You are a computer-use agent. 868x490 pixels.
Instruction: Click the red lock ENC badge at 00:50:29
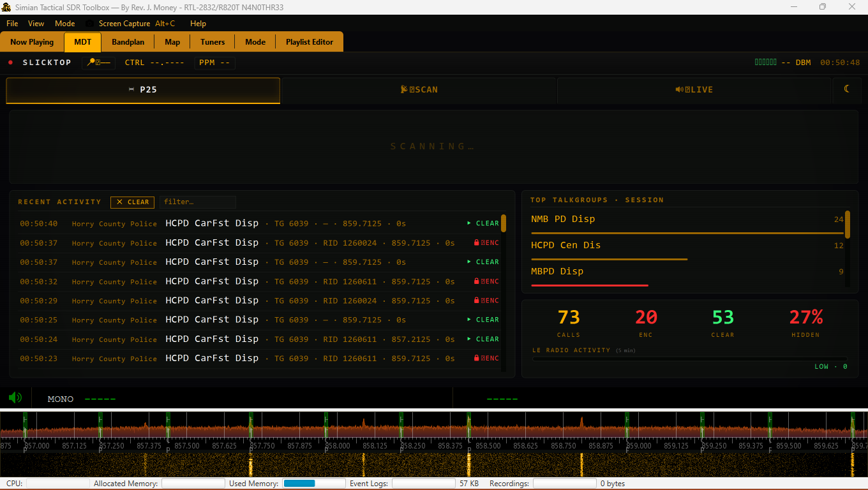[x=486, y=301]
